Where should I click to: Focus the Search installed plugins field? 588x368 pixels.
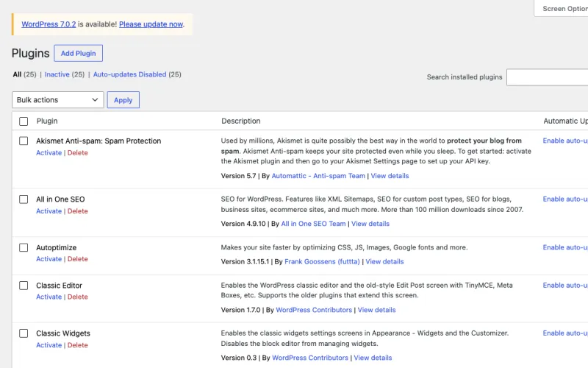pyautogui.click(x=548, y=77)
